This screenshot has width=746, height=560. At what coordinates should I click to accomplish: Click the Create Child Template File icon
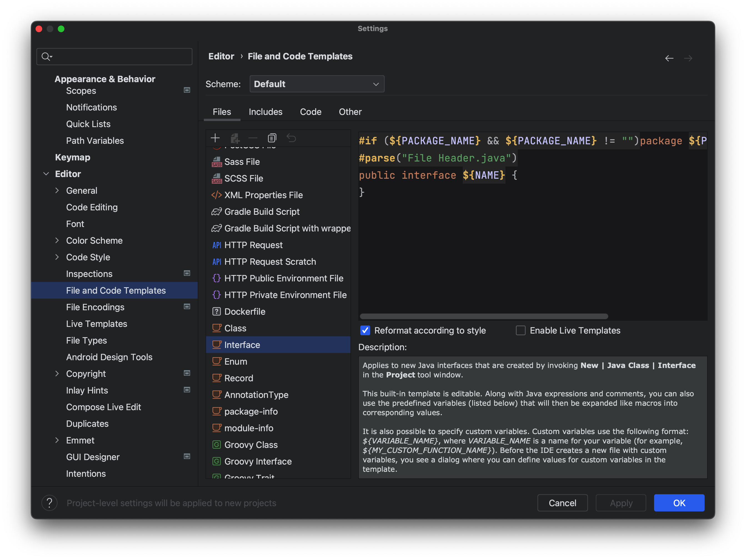coord(235,138)
